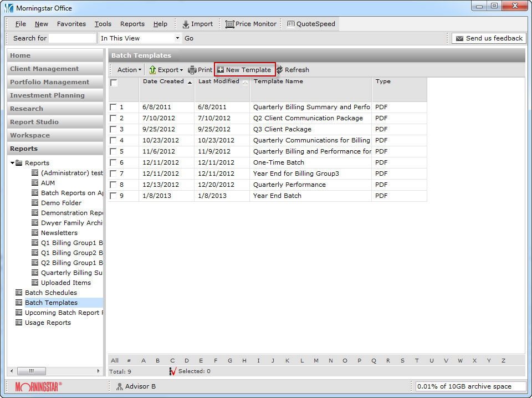Open the Batch Schedules item
This screenshot has height=398, width=532.
coord(50,293)
